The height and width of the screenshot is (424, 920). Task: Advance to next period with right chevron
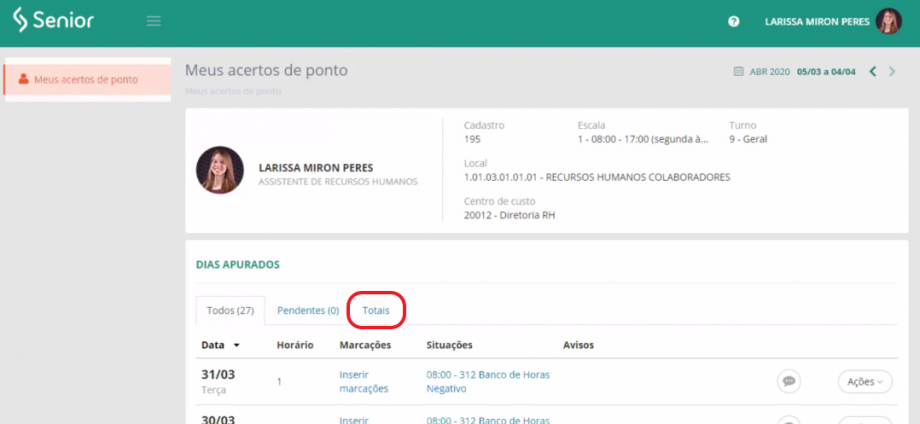tap(892, 72)
